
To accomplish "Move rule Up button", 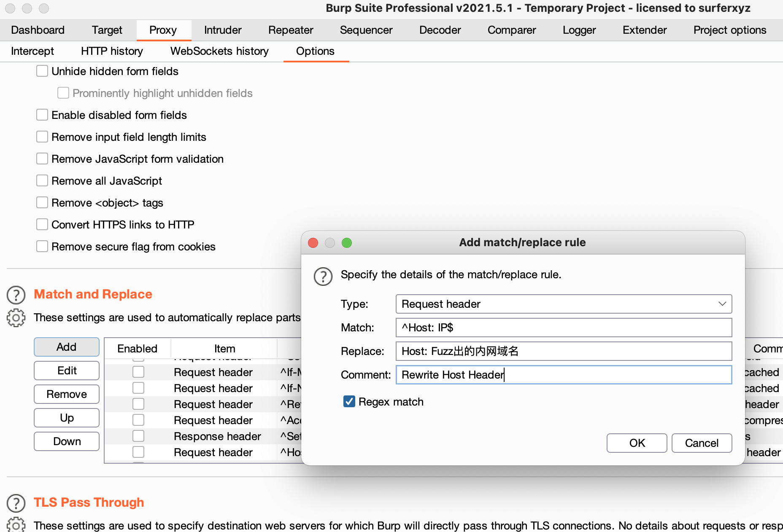I will 67,418.
